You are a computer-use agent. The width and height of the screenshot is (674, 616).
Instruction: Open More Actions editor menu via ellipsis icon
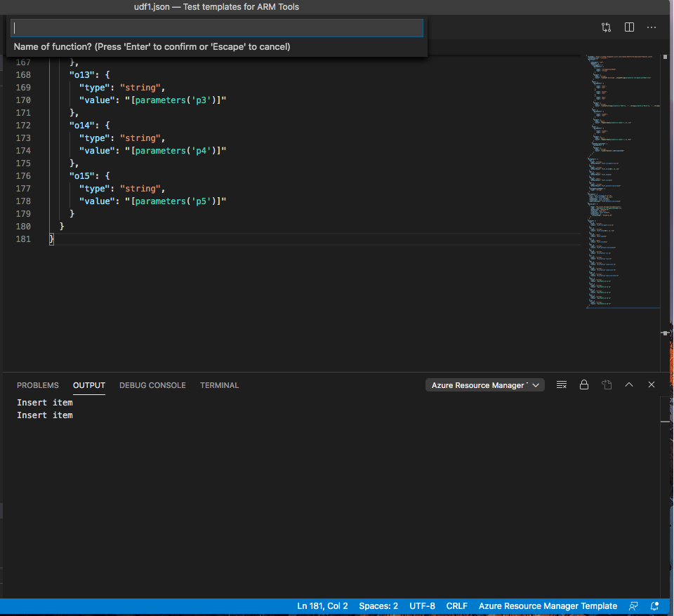pyautogui.click(x=651, y=27)
